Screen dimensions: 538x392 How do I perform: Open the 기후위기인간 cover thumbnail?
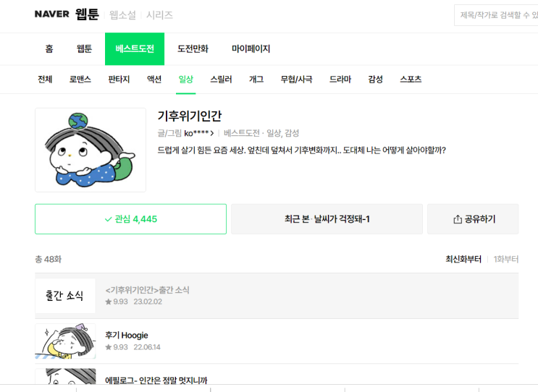click(91, 150)
